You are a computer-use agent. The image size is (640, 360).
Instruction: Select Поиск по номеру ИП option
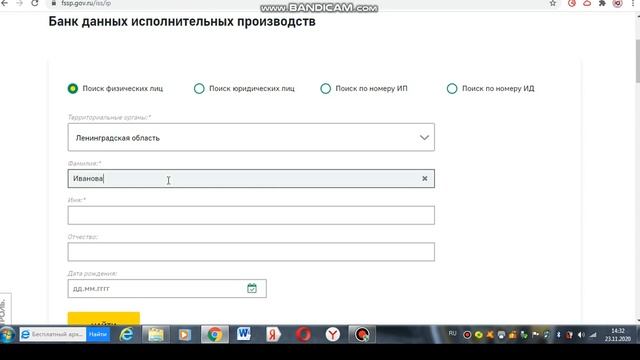(325, 88)
